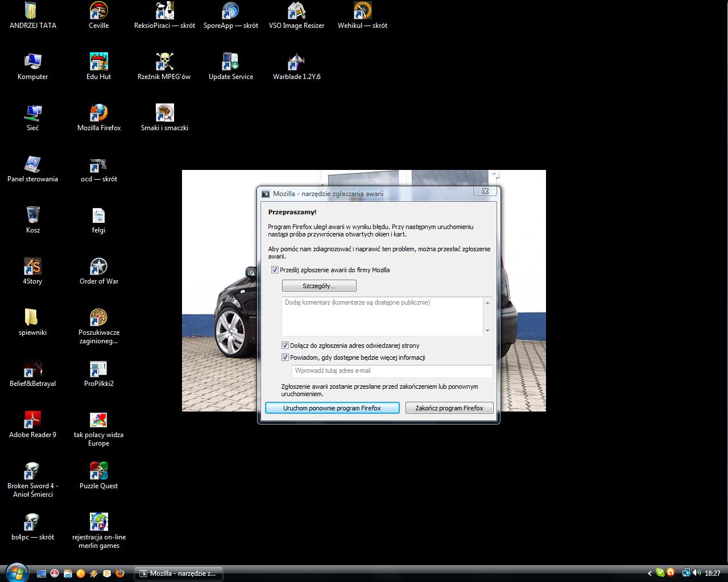Image resolution: width=728 pixels, height=582 pixels.
Task: Launch Firefox from the quick launch bar
Action: point(120,573)
